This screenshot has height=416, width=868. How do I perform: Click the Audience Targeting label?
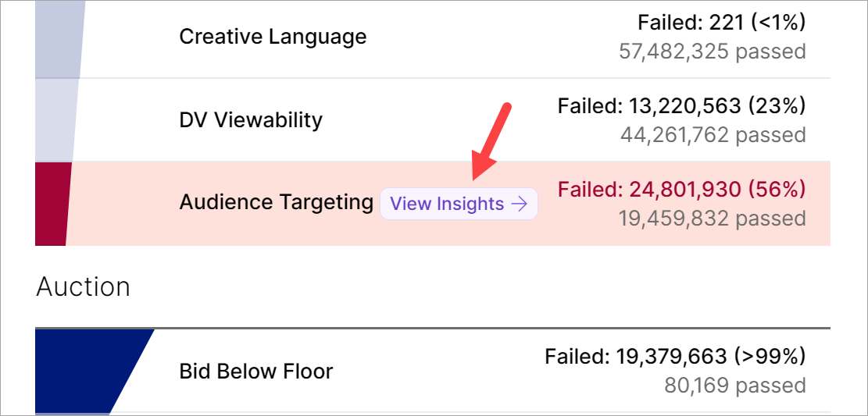click(x=276, y=203)
